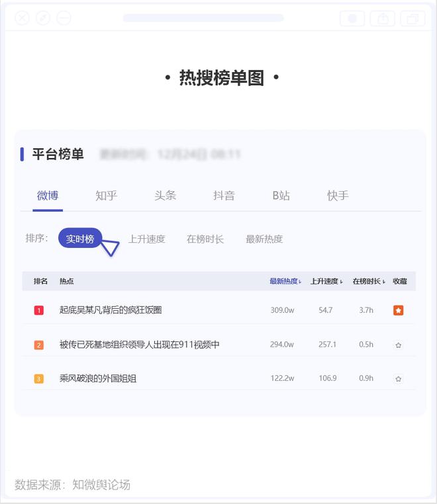437x504 pixels.
Task: Sort the list by 最新热度 option
Action: tap(264, 239)
